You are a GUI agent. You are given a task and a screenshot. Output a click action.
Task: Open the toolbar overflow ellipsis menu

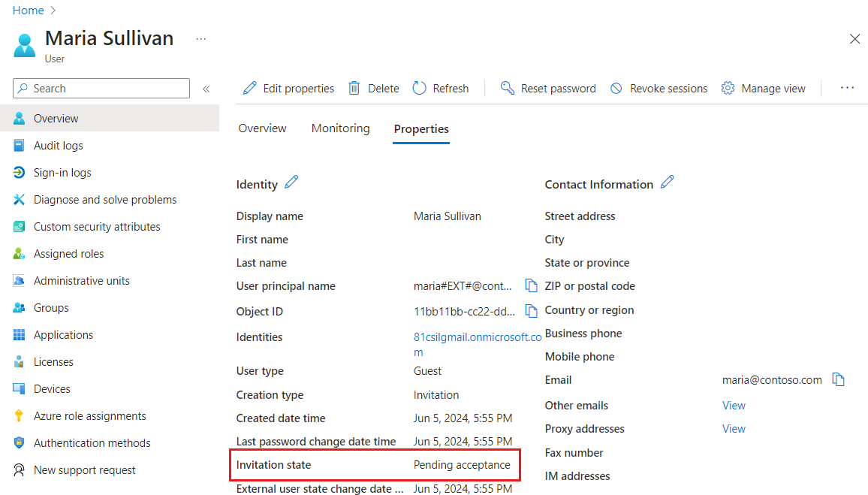[x=847, y=88]
